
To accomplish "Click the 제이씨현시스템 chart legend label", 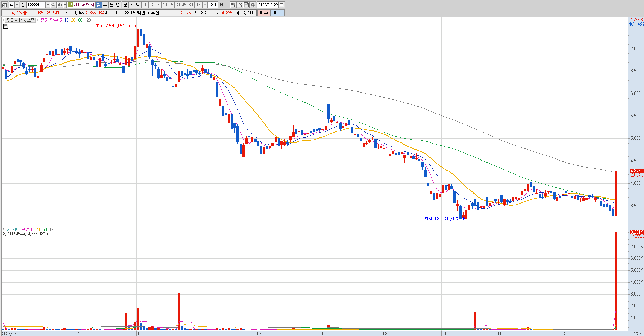I will pyautogui.click(x=21, y=20).
